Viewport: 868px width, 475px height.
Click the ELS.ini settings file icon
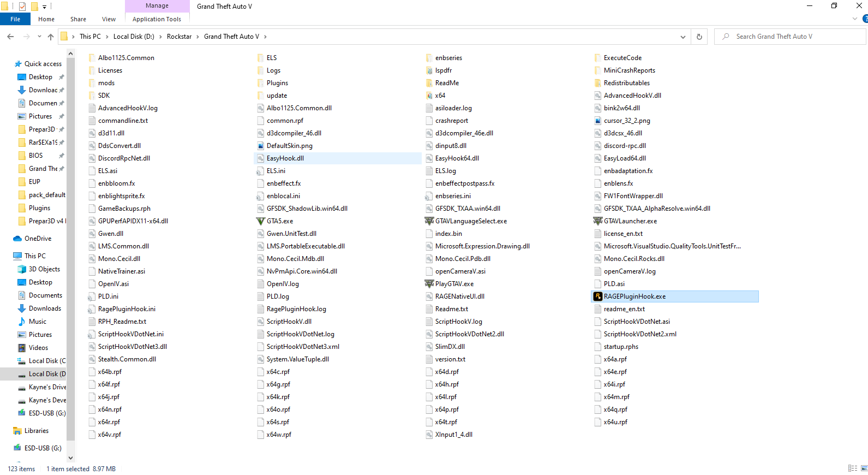(261, 171)
